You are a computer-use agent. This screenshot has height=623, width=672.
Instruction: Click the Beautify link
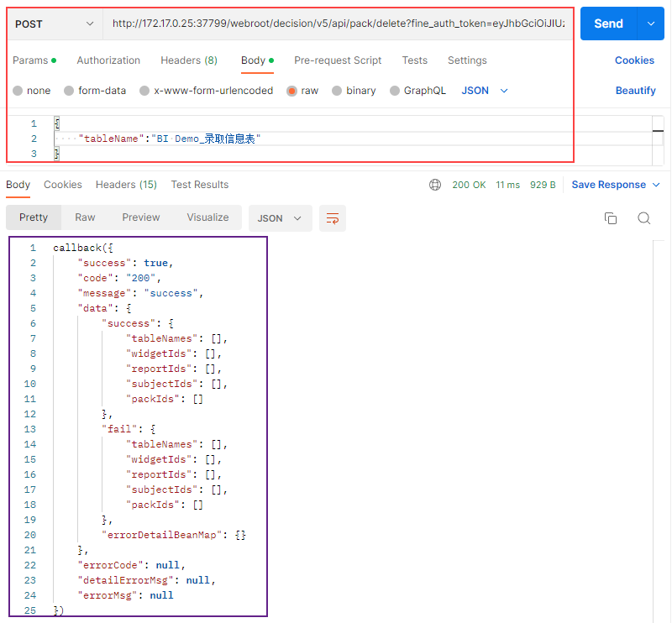[635, 91]
